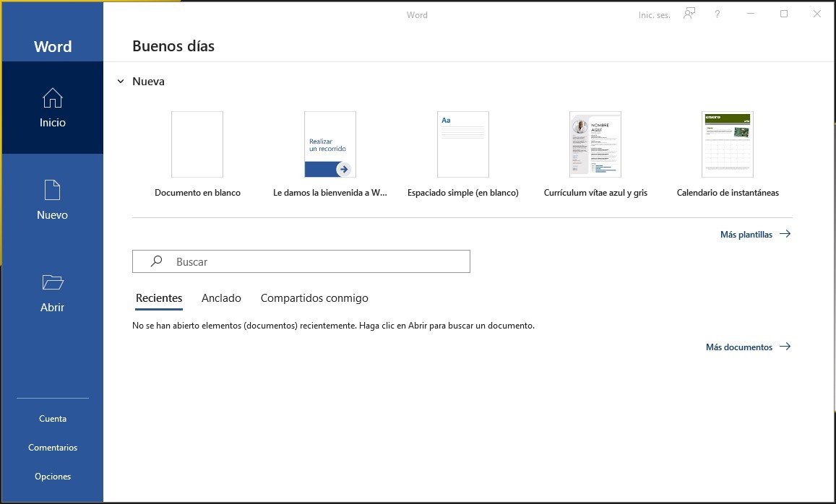Viewport: 836px width, 504px height.
Task: Choose Calendario de instantáneas template thumbnail
Action: 727,144
